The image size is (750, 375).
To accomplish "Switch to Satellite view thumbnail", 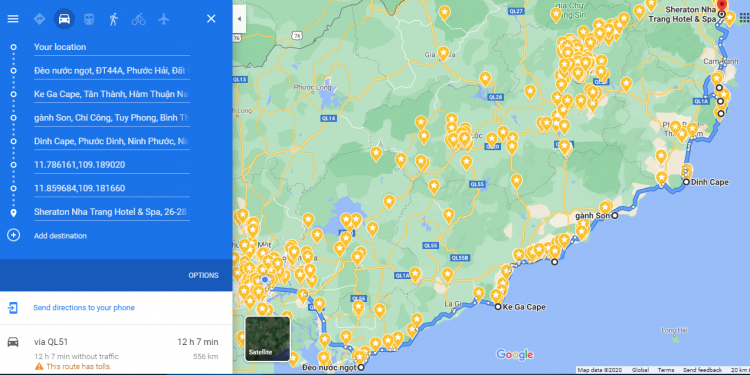I will tap(267, 339).
